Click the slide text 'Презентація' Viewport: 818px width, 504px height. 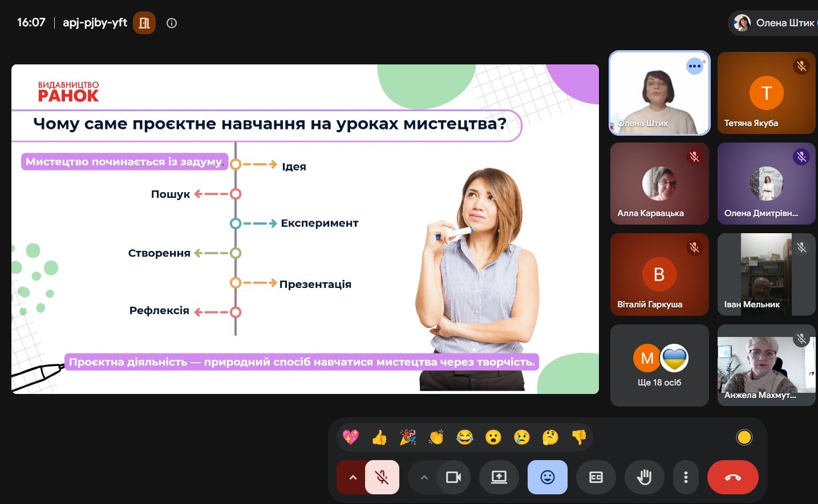315,284
